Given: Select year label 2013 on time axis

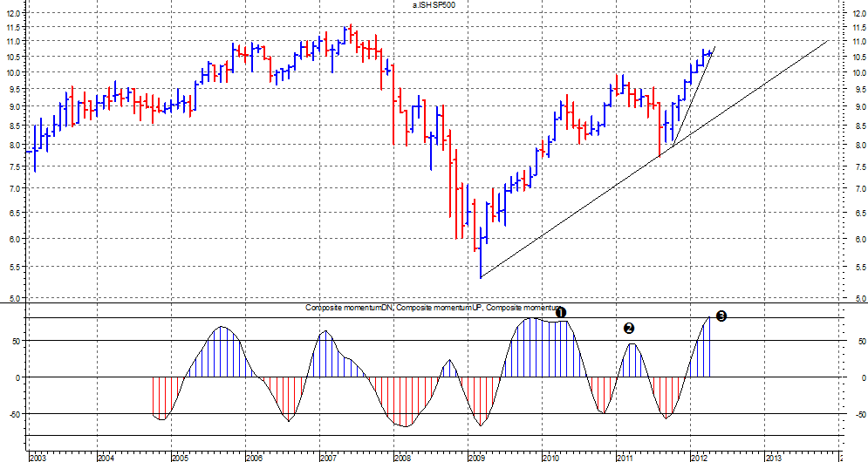Looking at the screenshot, I should click(773, 458).
